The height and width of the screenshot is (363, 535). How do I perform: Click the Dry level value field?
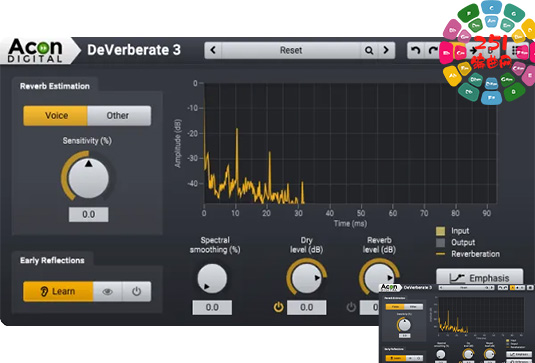pos(306,307)
